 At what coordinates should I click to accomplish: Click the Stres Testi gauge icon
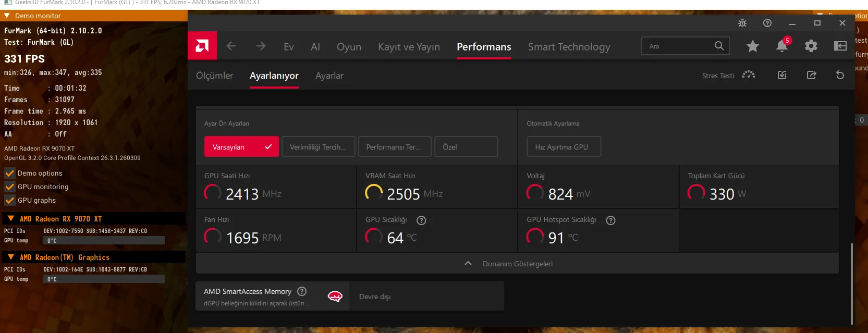coord(749,75)
